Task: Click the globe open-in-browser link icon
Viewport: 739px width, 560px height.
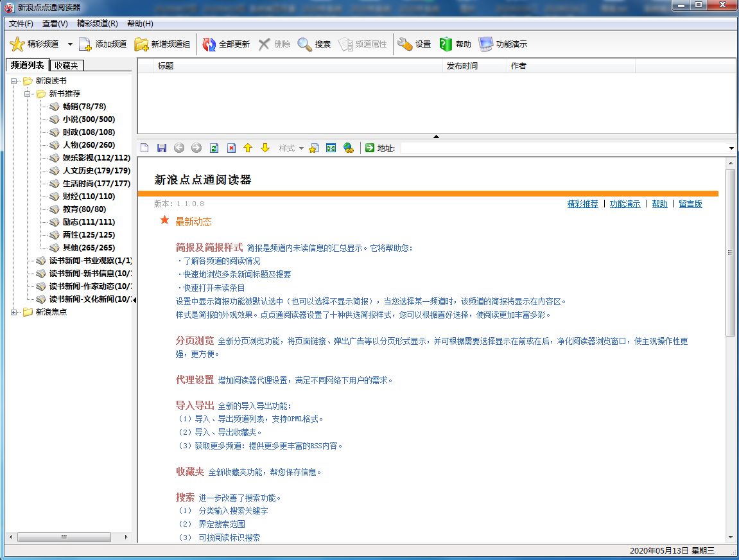Action: [x=348, y=148]
